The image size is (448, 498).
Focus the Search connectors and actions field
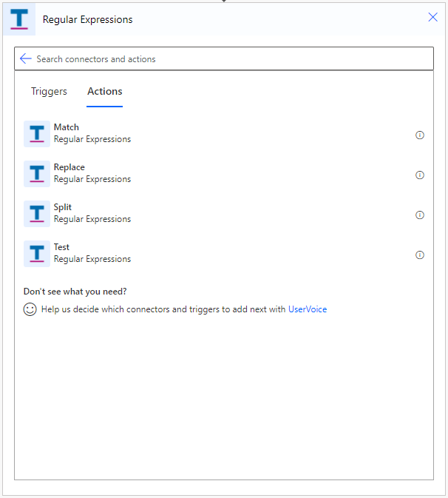(x=224, y=58)
